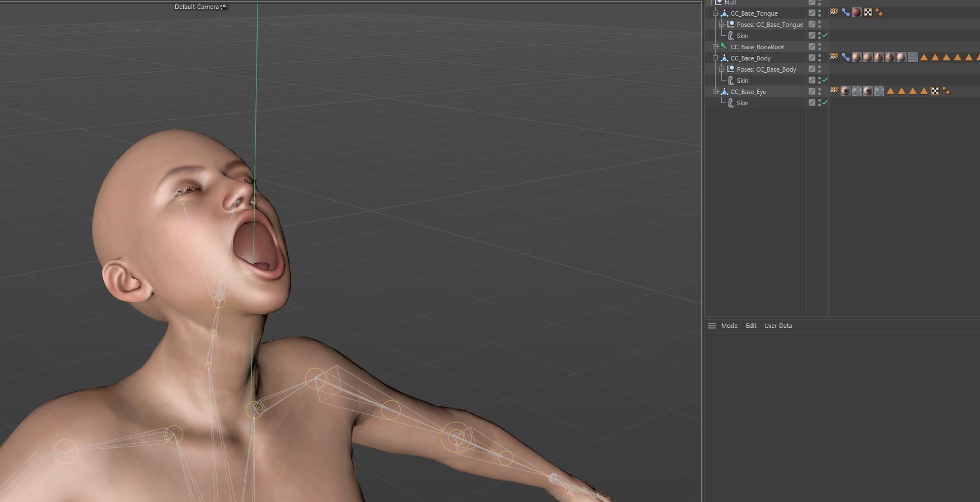Click the layer box for Poses: CC_Base_Tongue

point(811,24)
